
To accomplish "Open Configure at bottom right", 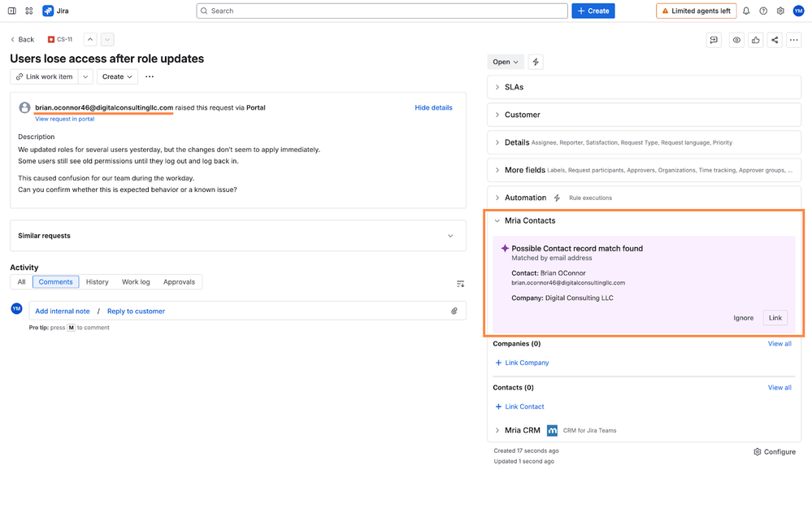I will point(775,452).
